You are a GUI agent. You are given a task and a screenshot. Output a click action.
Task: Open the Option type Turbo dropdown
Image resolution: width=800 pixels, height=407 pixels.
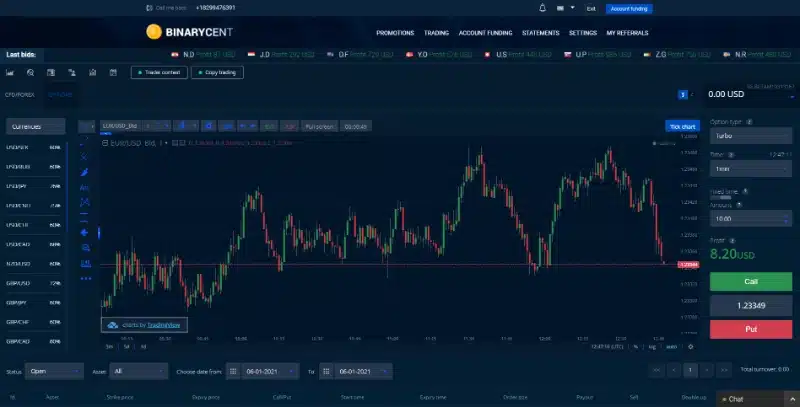751,136
